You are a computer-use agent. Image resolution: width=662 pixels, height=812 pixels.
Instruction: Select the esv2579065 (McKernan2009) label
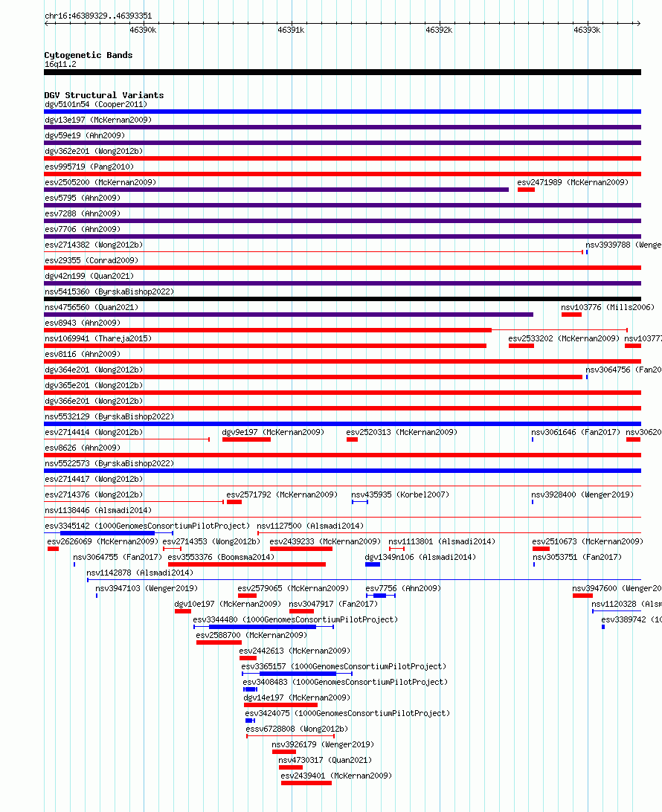pyautogui.click(x=293, y=588)
